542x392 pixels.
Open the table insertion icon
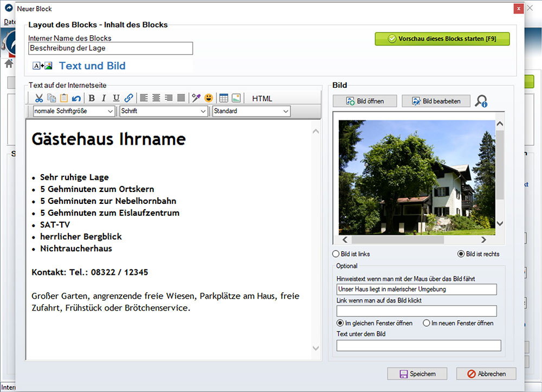pyautogui.click(x=224, y=98)
